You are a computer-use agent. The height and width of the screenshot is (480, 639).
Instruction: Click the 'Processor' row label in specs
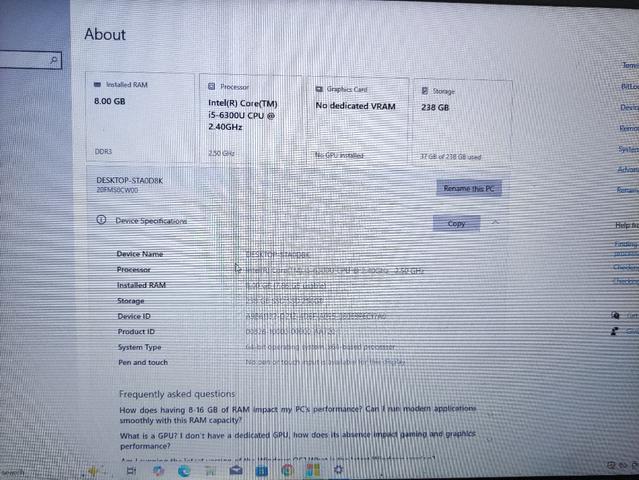pyautogui.click(x=134, y=269)
